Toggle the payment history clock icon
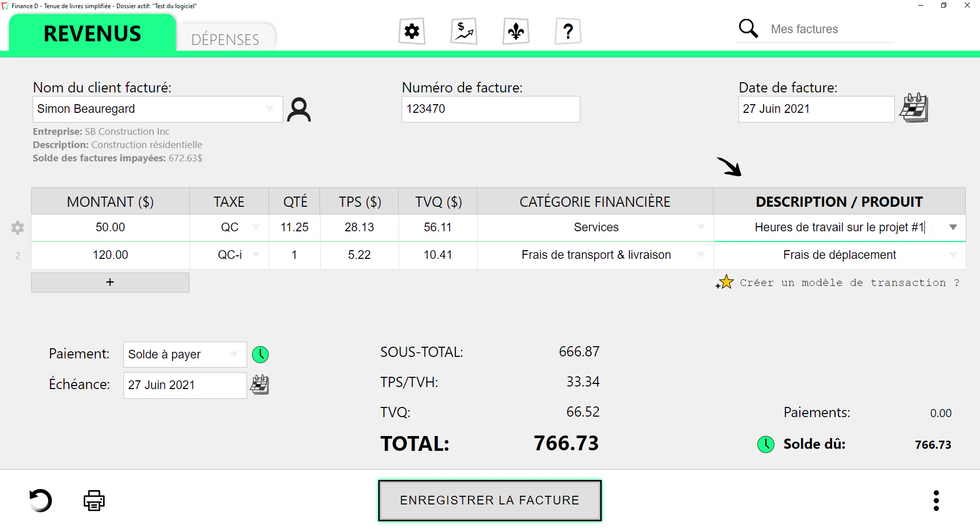The width and height of the screenshot is (980, 531). (x=260, y=354)
